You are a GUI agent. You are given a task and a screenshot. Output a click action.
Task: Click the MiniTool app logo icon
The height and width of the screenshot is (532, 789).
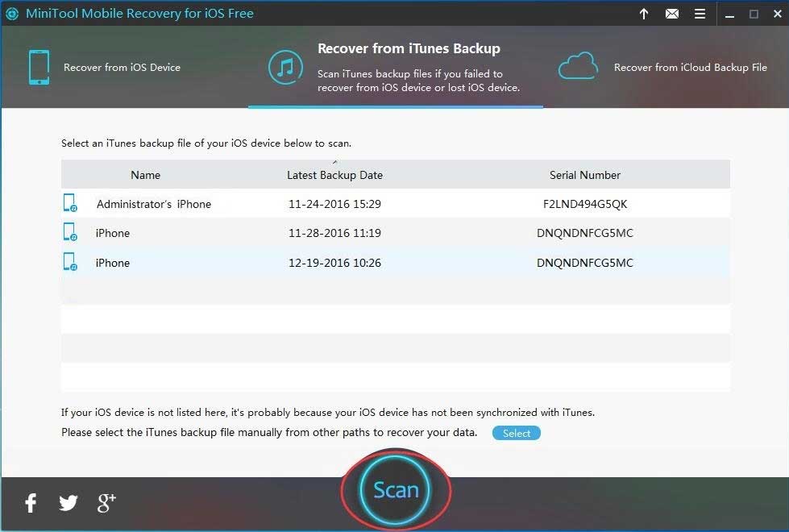(x=12, y=14)
